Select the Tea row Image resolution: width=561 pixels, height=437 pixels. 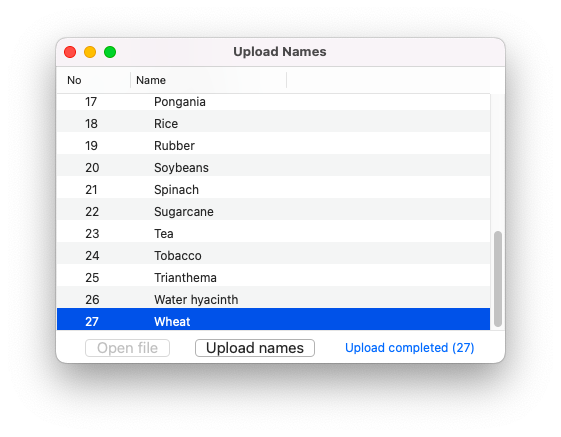pos(273,234)
